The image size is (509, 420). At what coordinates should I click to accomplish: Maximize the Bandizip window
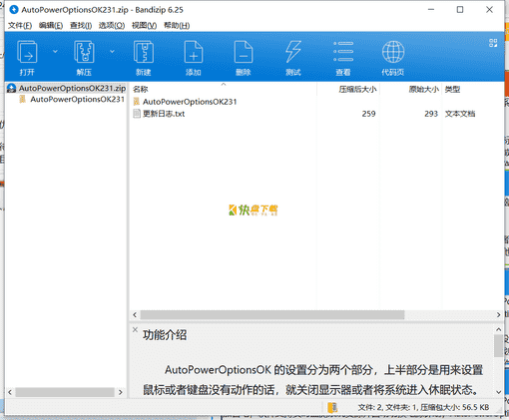pyautogui.click(x=460, y=10)
